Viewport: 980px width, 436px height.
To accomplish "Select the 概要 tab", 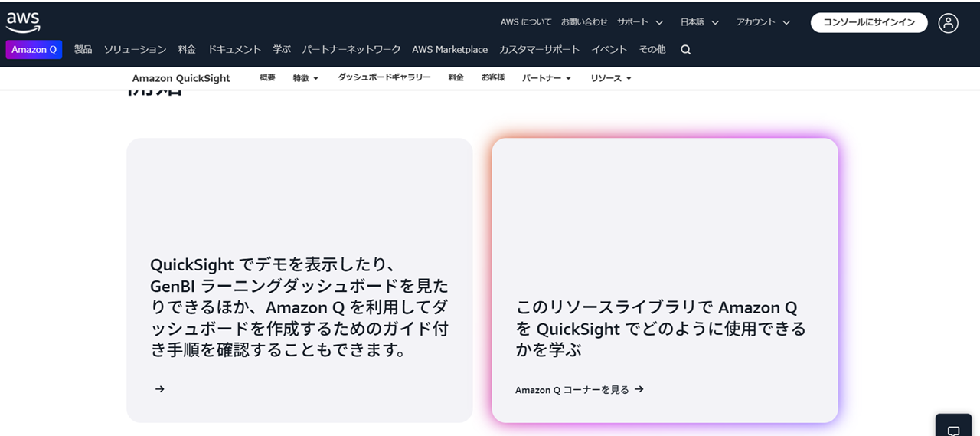I will [267, 77].
